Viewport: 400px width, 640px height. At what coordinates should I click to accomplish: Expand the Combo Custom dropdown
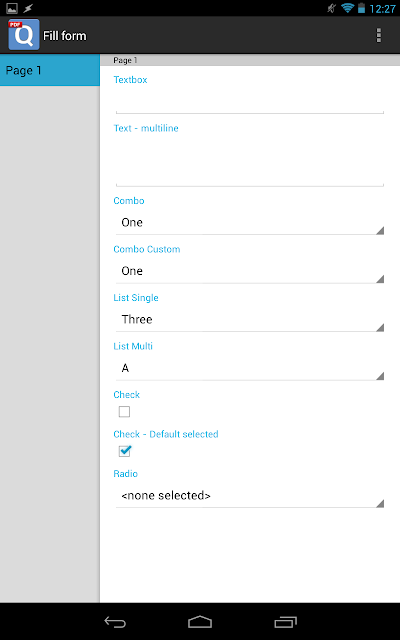[x=250, y=271]
